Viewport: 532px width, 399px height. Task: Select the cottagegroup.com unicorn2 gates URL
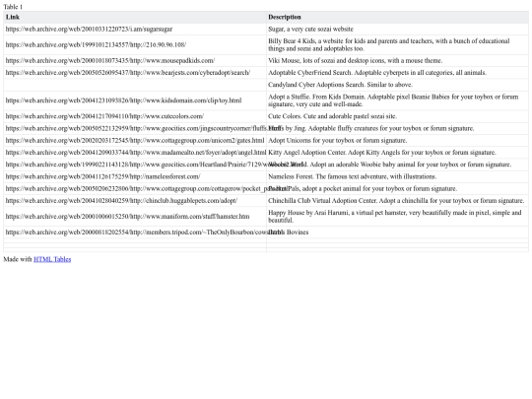(x=135, y=141)
